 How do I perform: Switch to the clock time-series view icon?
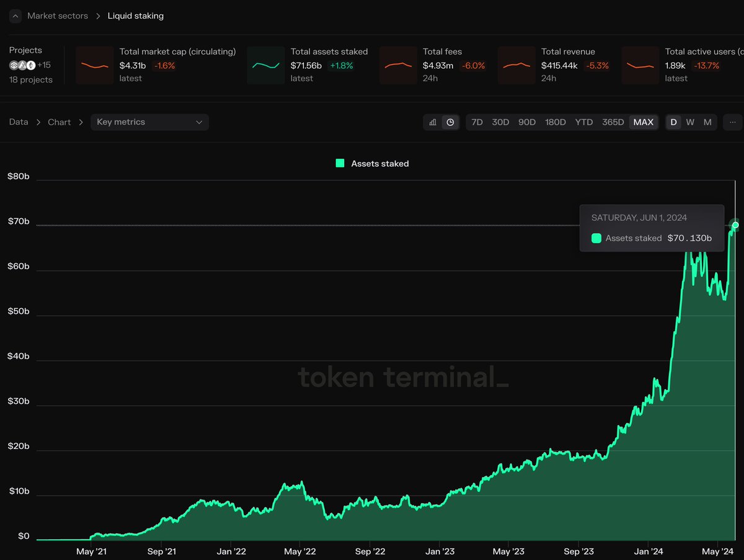click(450, 122)
